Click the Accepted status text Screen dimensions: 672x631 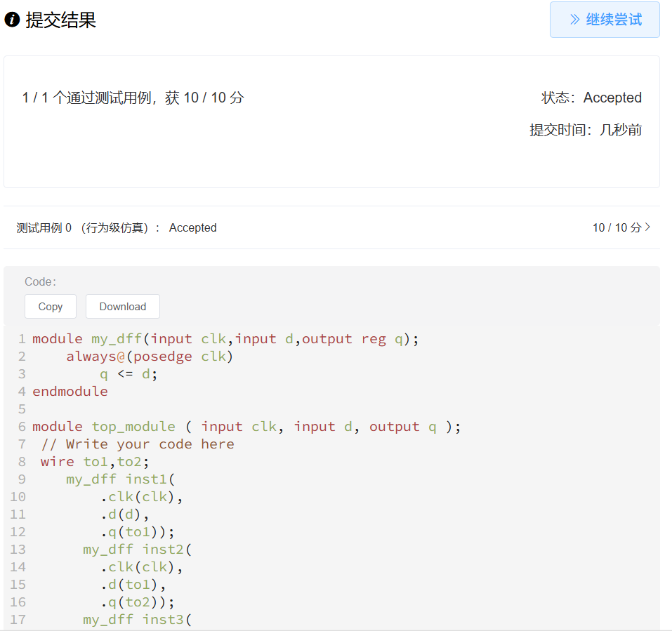[612, 98]
